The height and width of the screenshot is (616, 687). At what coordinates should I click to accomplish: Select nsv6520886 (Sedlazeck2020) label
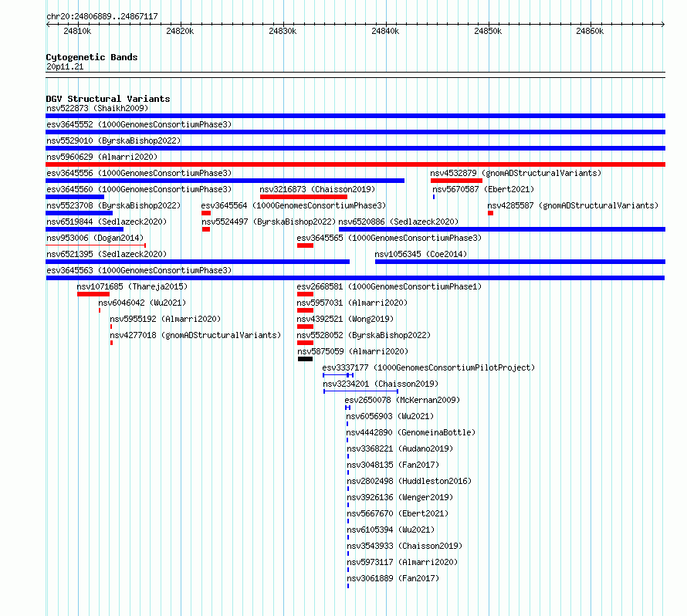click(x=398, y=222)
